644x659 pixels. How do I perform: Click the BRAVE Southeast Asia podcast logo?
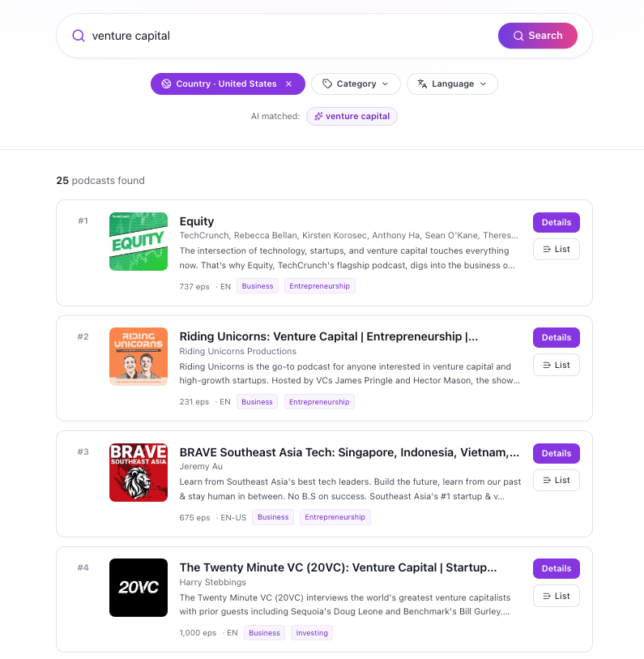point(139,473)
